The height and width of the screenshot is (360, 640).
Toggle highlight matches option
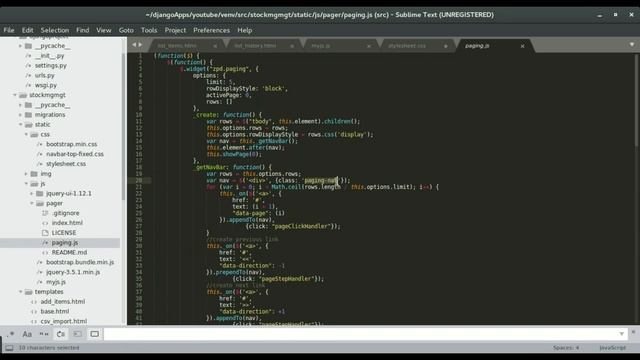(94, 334)
